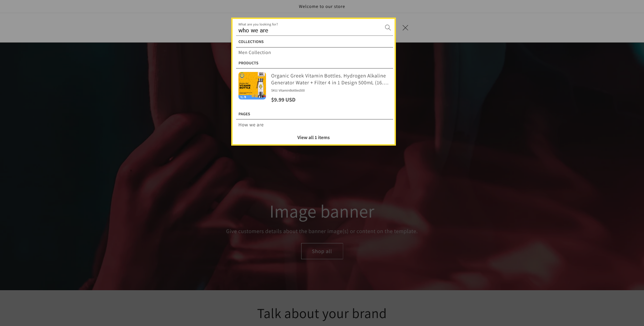
Task: Open the Men Collection result
Action: (x=255, y=53)
